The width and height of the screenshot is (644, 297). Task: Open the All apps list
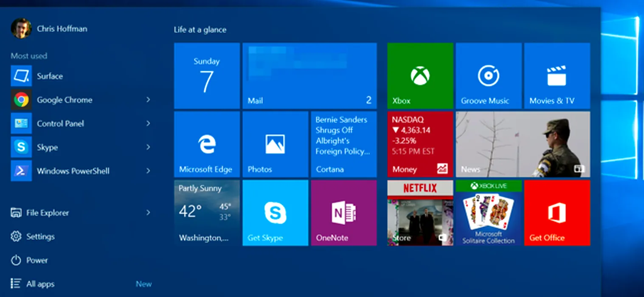coord(40,284)
